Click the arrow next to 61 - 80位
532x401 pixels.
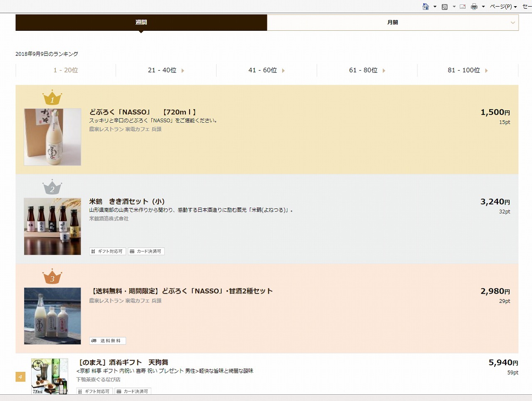click(384, 71)
